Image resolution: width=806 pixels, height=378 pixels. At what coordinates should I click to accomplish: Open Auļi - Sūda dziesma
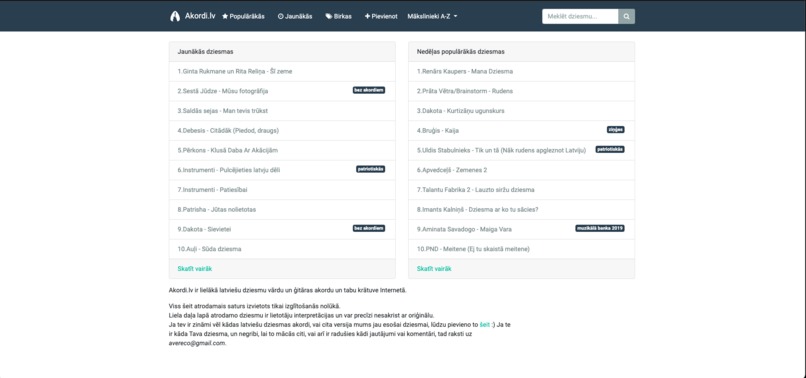[x=209, y=249]
